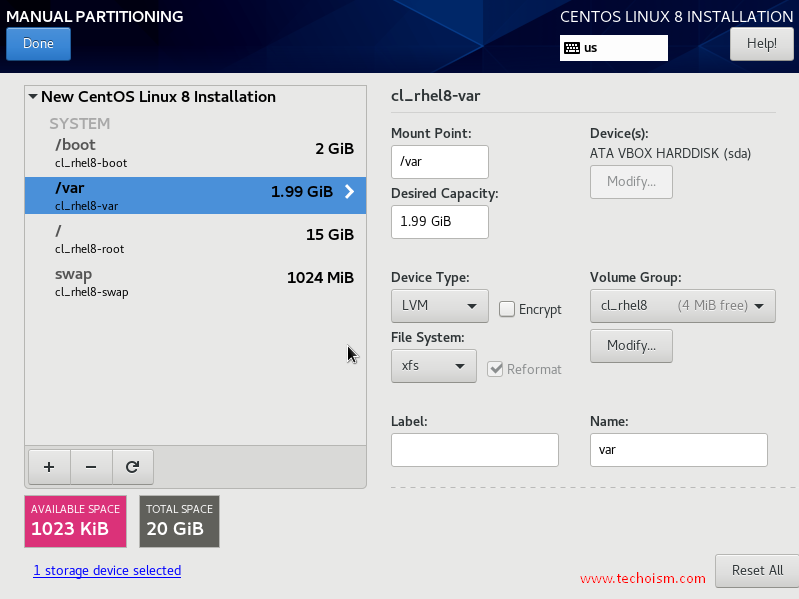Click the SYSTEM group label
This screenshot has height=599, width=799.
coord(79,123)
